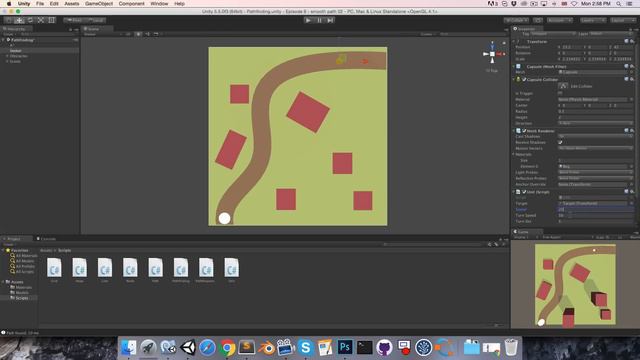Toggle the Local/Global handle button
Screen dimensions: 640x360
tap(96, 20)
